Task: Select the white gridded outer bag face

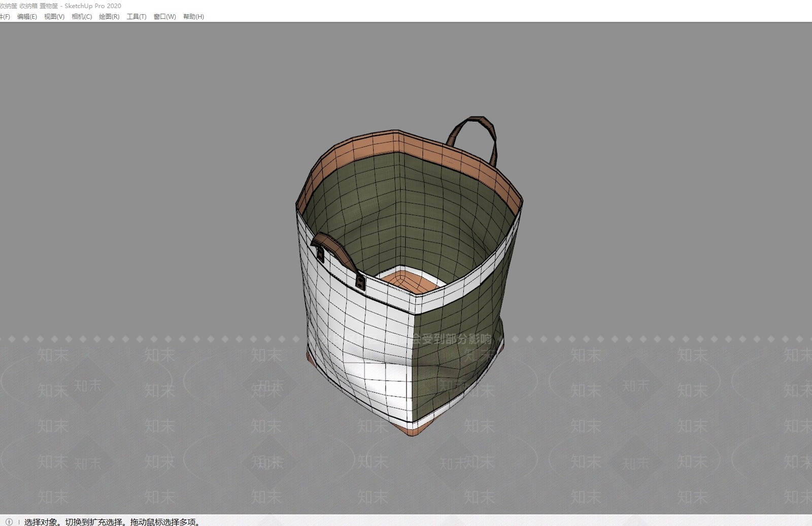Action: (355, 345)
